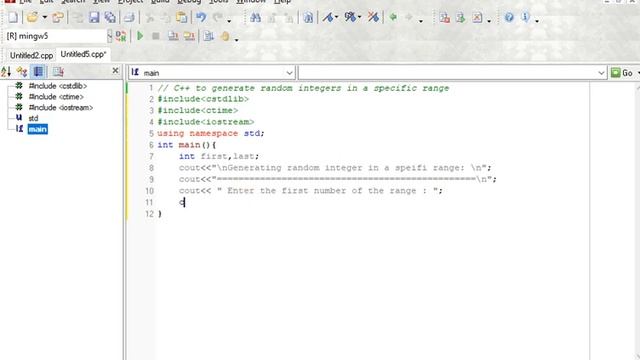Save all open files
Viewport: 640px width, 360px height.
[x=110, y=18]
